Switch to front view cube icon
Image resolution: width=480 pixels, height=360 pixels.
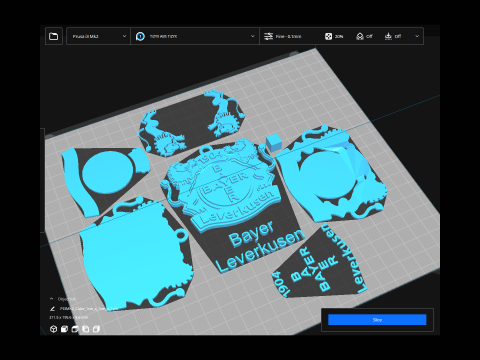click(64, 329)
